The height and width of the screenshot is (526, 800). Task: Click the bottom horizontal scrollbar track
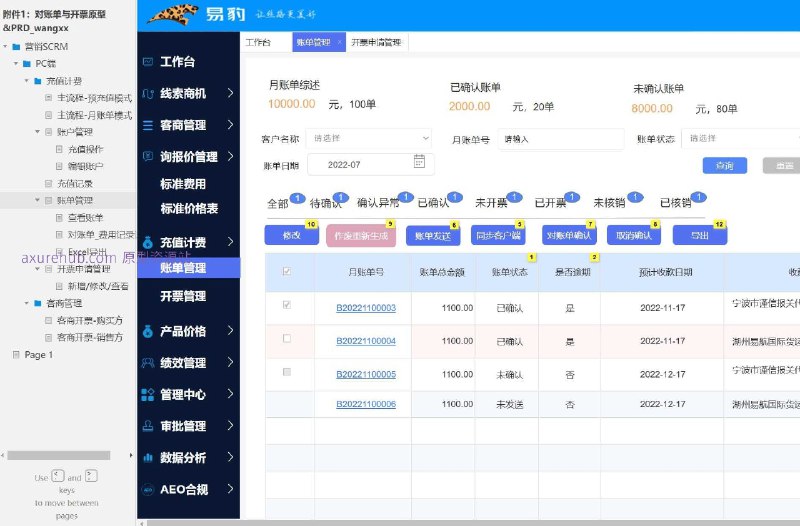473,523
